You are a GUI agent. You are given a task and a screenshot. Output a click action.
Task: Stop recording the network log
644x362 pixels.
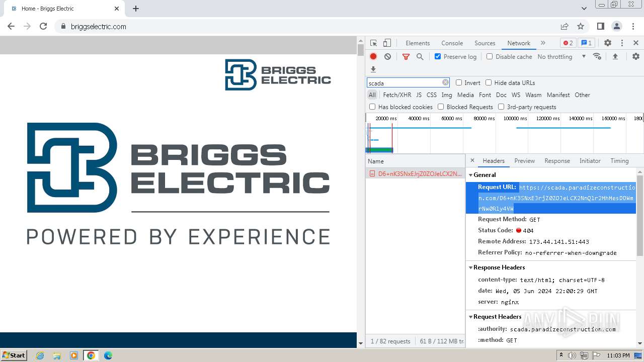373,57
